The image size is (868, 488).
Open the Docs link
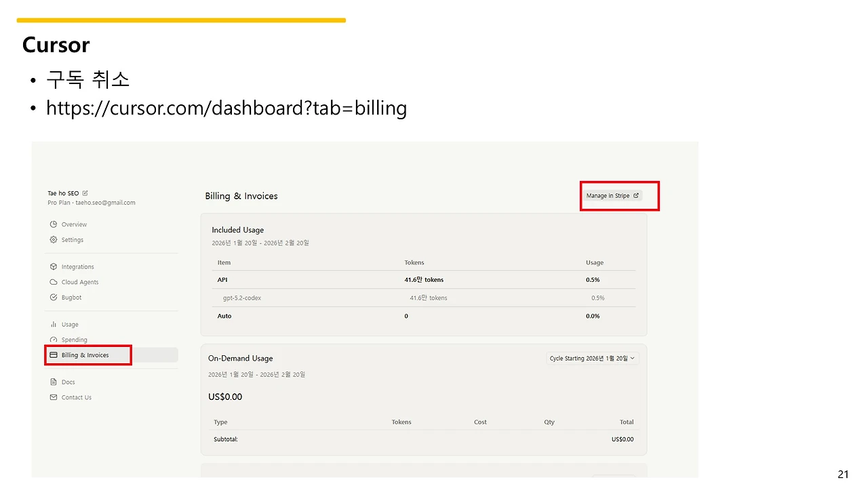tap(68, 382)
